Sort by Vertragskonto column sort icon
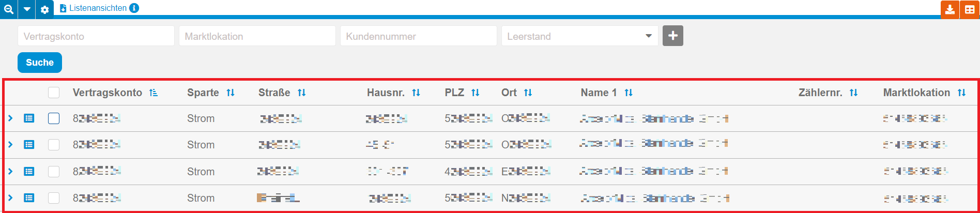Viewport: 980px width, 213px height. (153, 93)
